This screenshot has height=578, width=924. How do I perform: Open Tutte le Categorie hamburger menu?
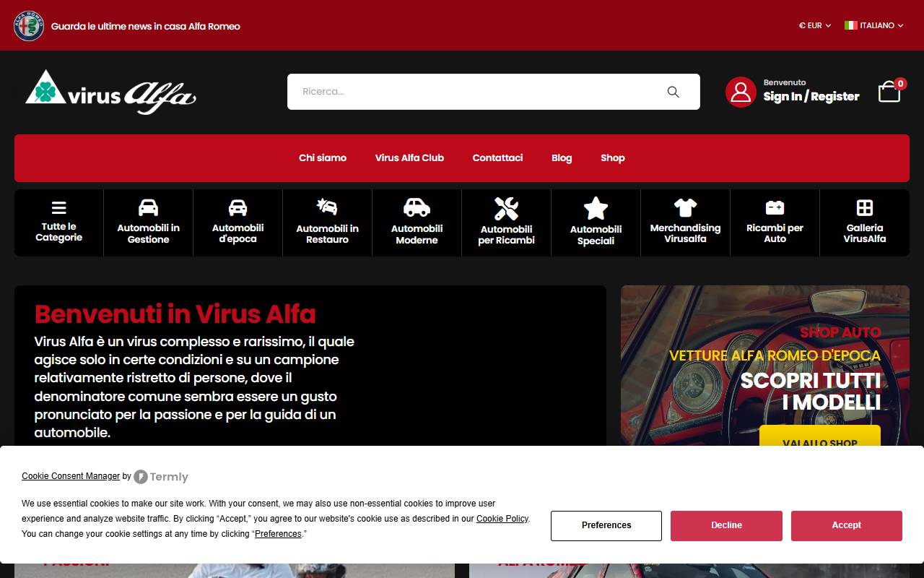click(x=59, y=207)
